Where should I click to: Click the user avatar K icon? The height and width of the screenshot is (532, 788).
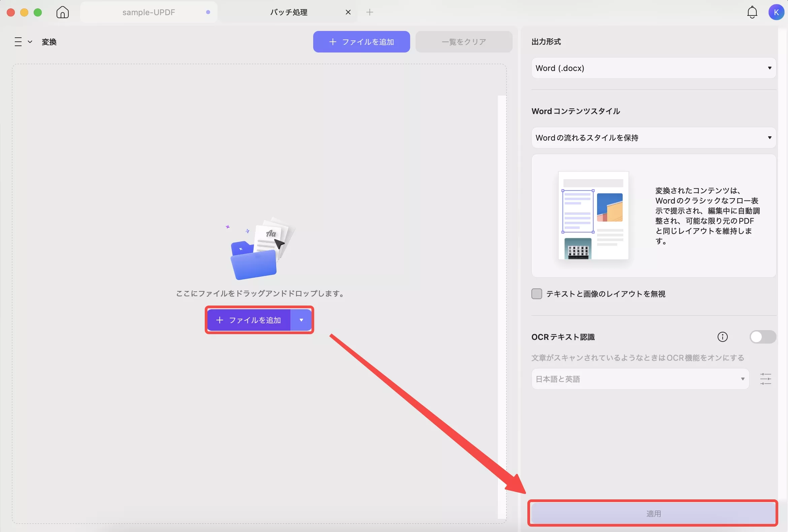[776, 12]
